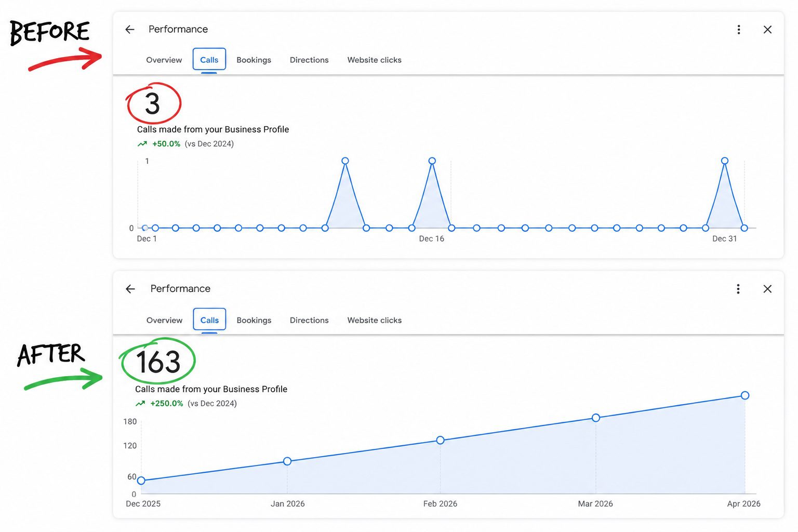798x532 pixels.
Task: Close the bottom Performance panel
Action: [x=767, y=289]
